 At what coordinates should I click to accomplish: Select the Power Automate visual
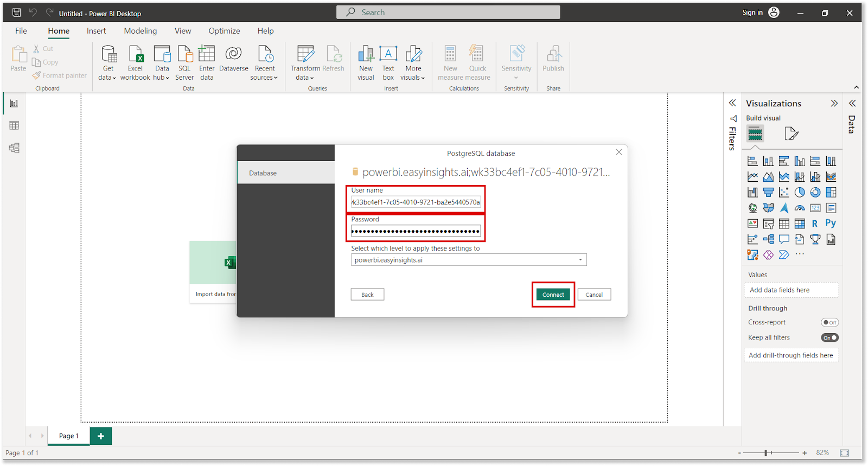[x=784, y=255]
